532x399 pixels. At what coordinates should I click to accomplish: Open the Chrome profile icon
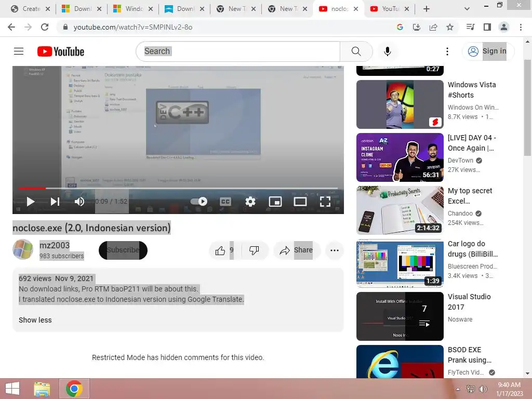coord(504,27)
